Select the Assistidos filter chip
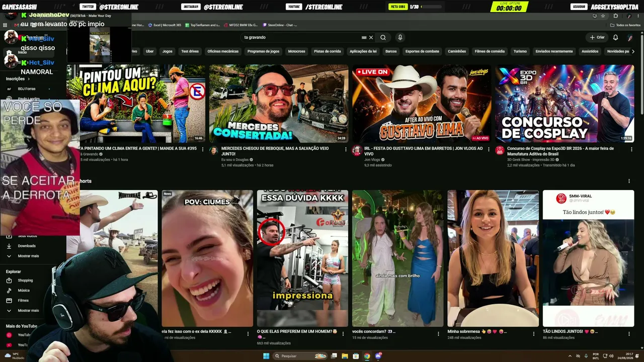 point(590,51)
